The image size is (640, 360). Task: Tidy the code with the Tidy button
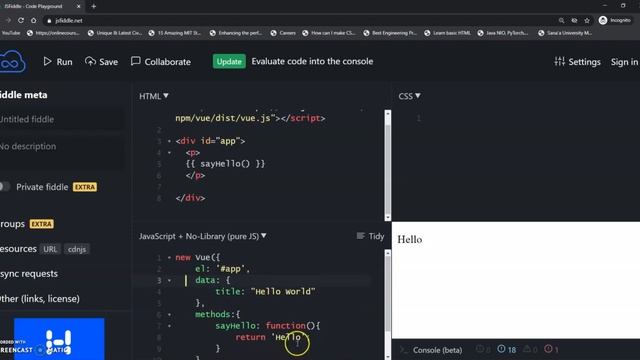tap(370, 236)
